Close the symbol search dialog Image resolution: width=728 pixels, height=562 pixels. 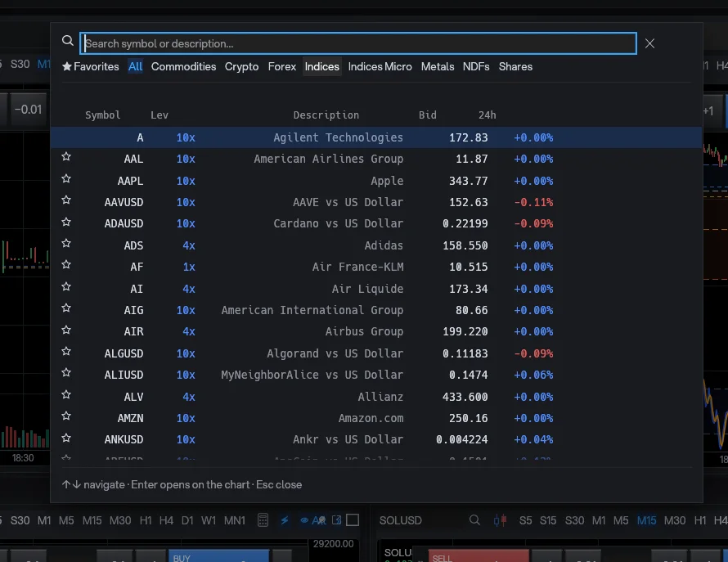pos(649,43)
